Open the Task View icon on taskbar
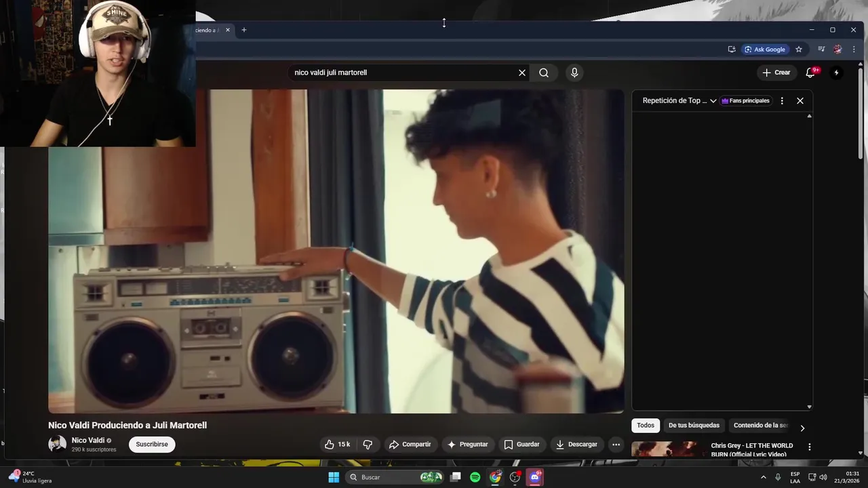This screenshot has height=488, width=868. 456,477
